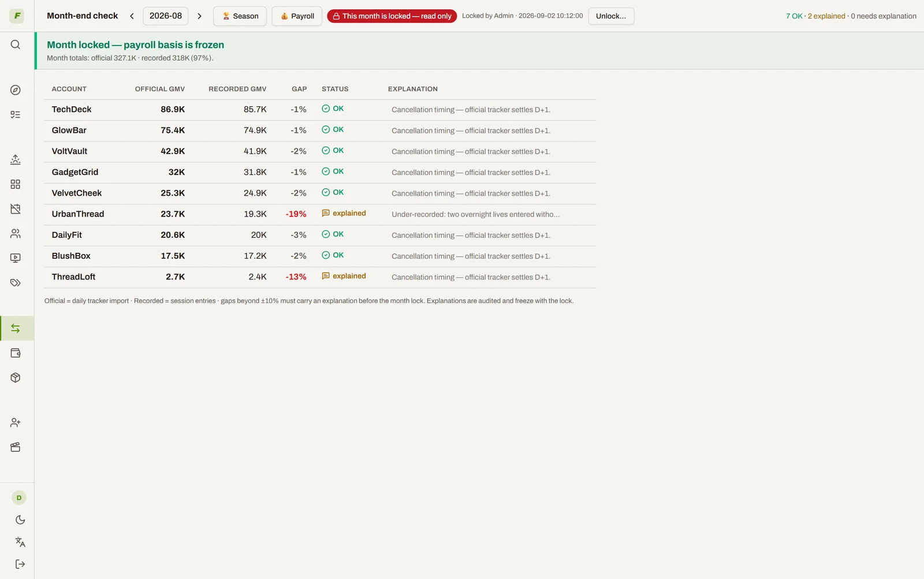Open the checklist tasks icon in sidebar

click(x=16, y=114)
